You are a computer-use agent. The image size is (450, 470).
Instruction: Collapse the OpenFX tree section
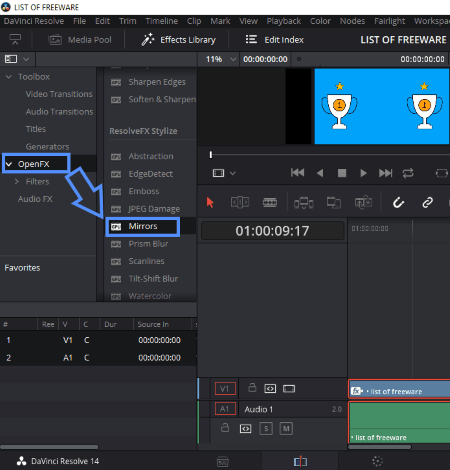pos(9,164)
